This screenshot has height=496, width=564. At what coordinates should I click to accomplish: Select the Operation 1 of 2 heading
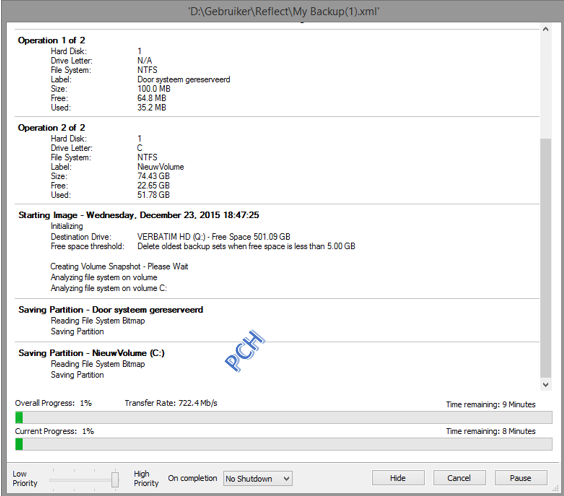pyautogui.click(x=51, y=40)
